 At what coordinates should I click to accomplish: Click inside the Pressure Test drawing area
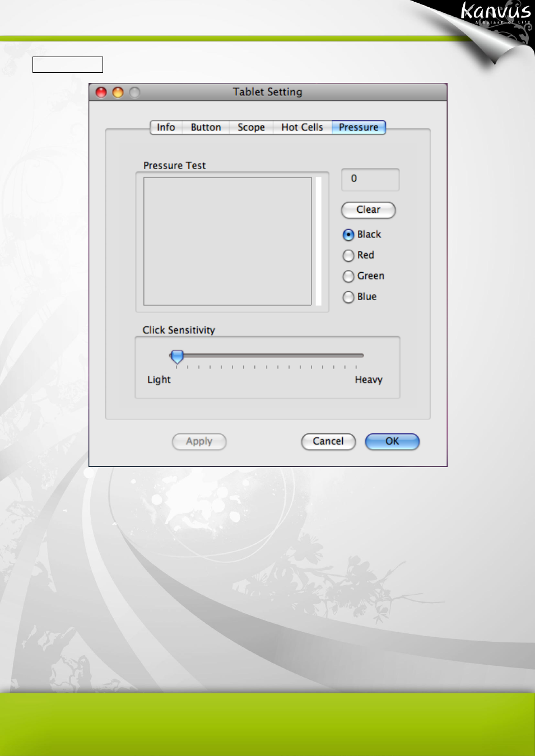227,241
